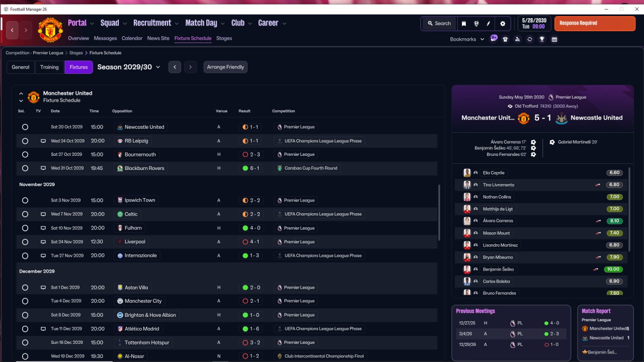Select the Liverpool fixture radio button
This screenshot has height=362, width=644.
(x=25, y=242)
